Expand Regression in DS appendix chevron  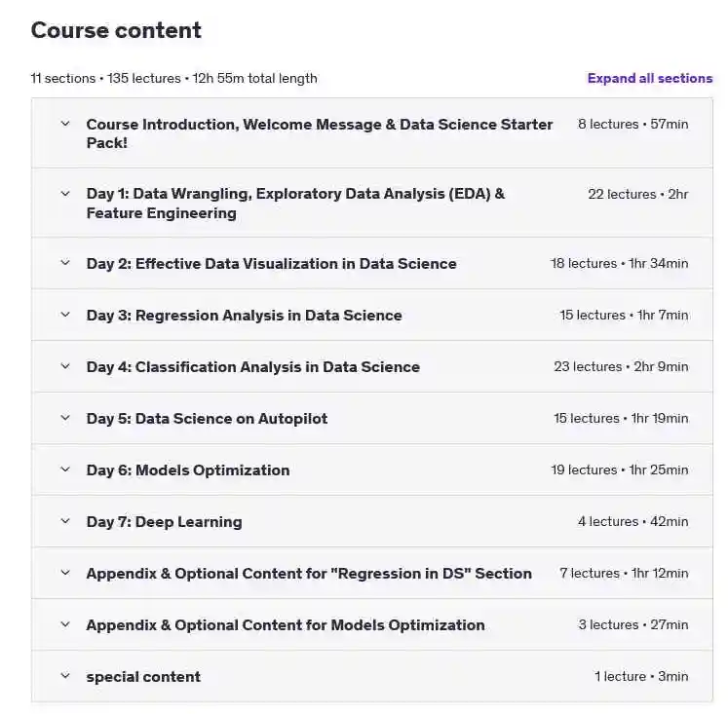click(65, 573)
